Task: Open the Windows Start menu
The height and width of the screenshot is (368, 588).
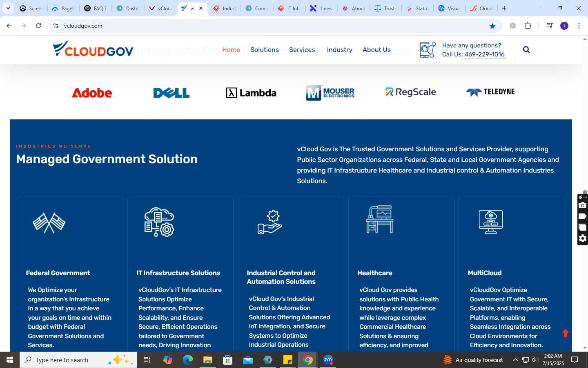Action: pyautogui.click(x=10, y=360)
